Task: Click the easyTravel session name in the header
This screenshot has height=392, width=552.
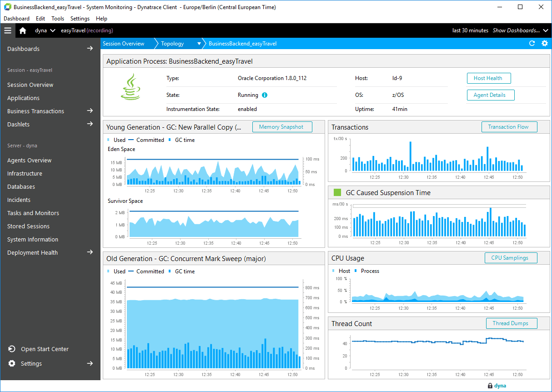Action: pyautogui.click(x=73, y=30)
